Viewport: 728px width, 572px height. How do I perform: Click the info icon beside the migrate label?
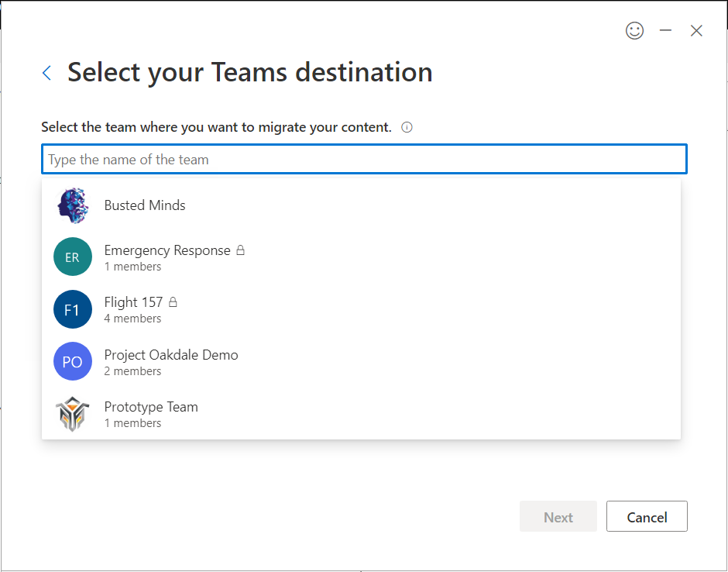click(x=407, y=127)
